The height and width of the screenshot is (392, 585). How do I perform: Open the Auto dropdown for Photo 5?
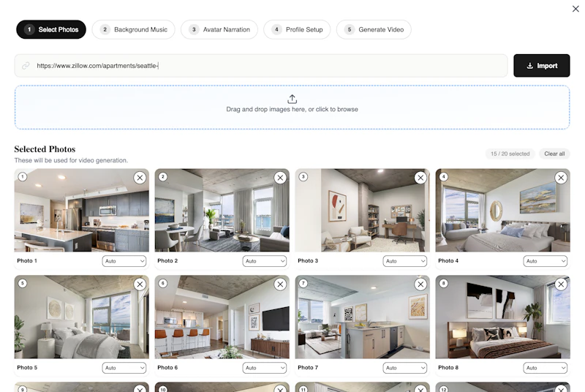click(124, 368)
